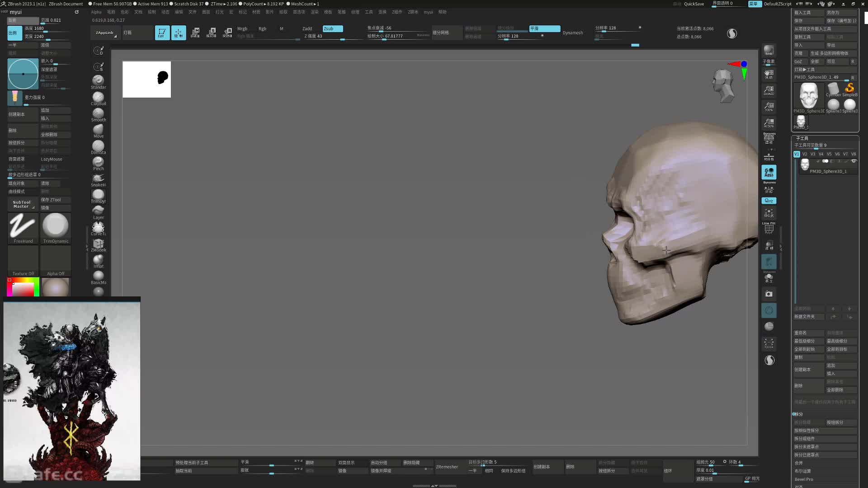Open the ZAppLink dropdown
This screenshot has width=868, height=488.
tap(105, 33)
